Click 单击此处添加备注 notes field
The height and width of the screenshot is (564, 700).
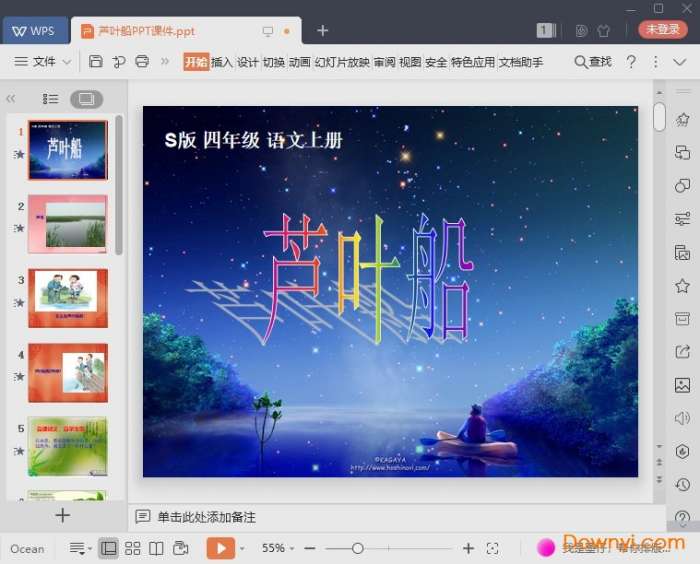207,517
